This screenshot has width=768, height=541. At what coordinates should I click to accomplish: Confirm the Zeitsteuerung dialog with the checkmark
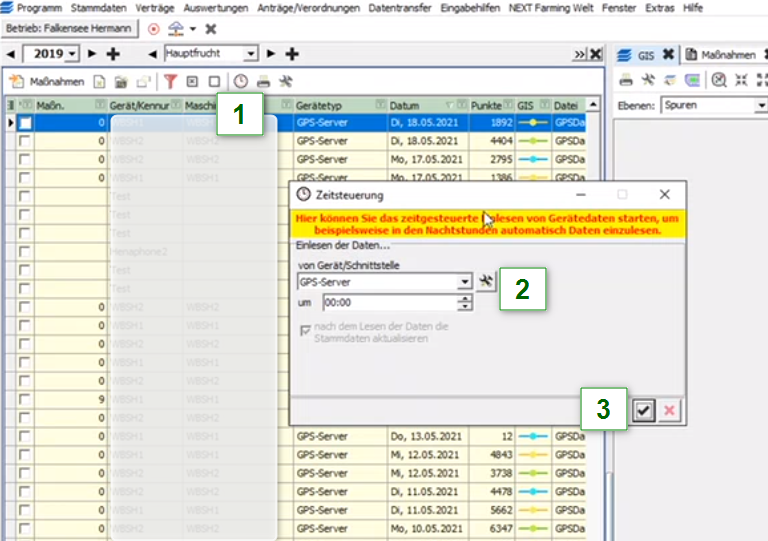tap(644, 411)
